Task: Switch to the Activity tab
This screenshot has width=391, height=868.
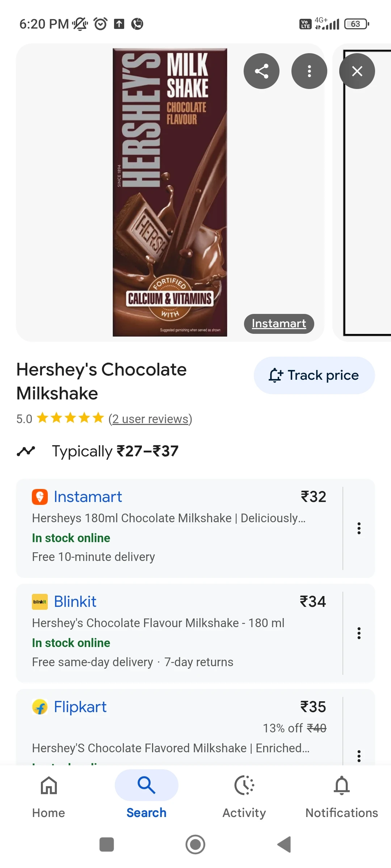Action: pyautogui.click(x=244, y=795)
